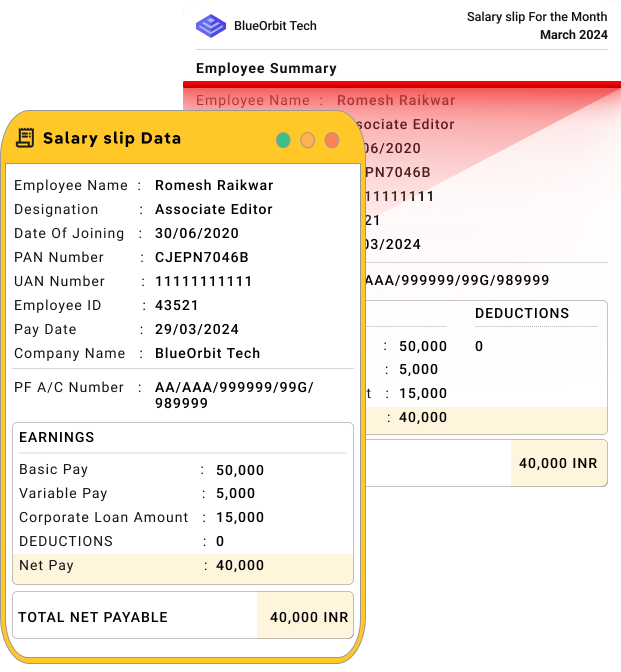Switch to the Salary slip Data window

(112, 138)
